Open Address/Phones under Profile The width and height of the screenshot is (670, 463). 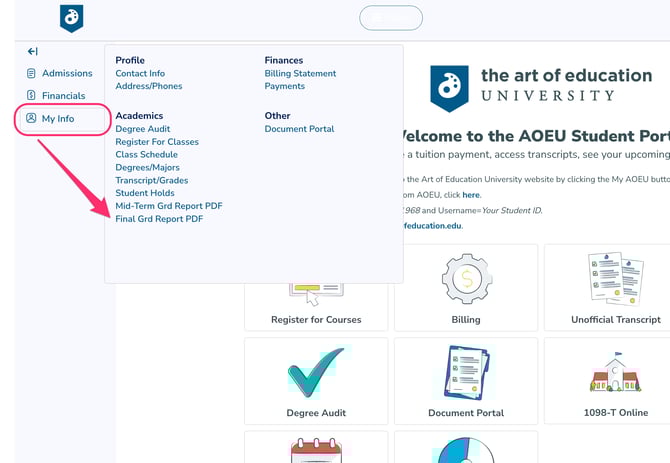pyautogui.click(x=149, y=86)
